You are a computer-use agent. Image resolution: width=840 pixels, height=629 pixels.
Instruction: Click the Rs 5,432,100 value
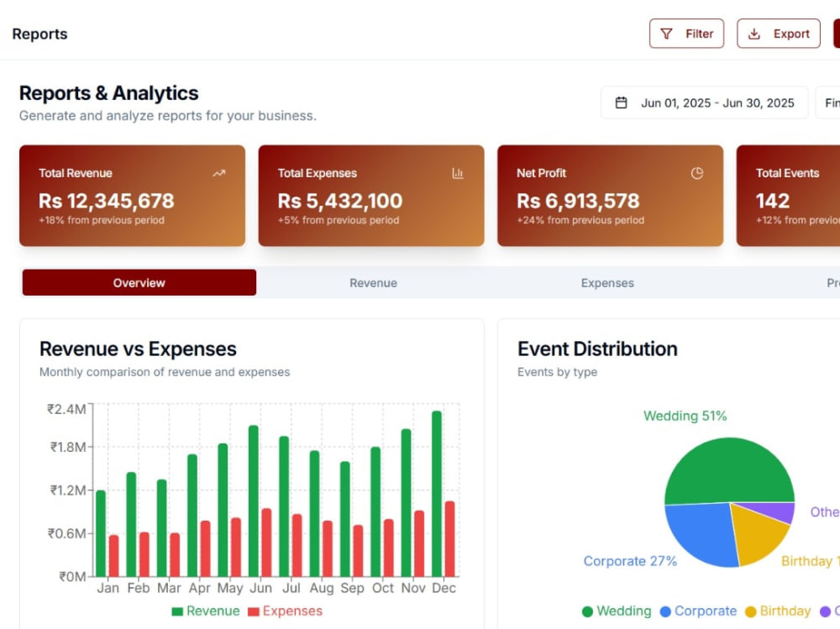[x=340, y=201]
